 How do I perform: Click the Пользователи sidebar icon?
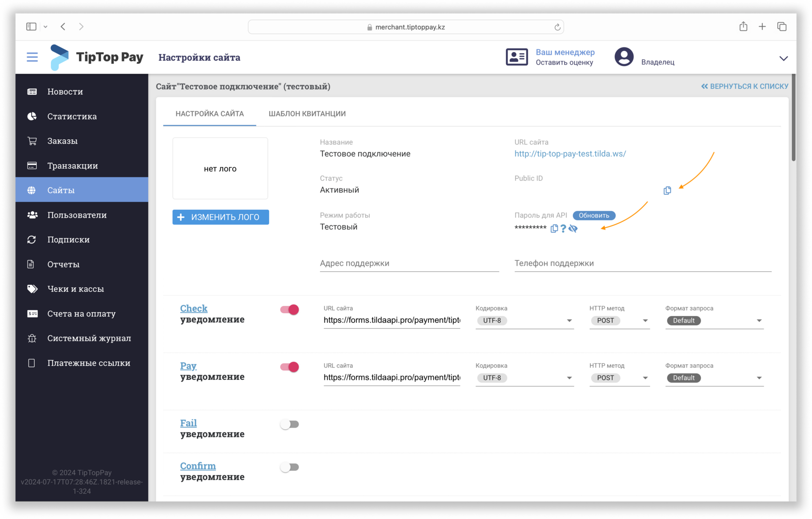click(x=32, y=215)
